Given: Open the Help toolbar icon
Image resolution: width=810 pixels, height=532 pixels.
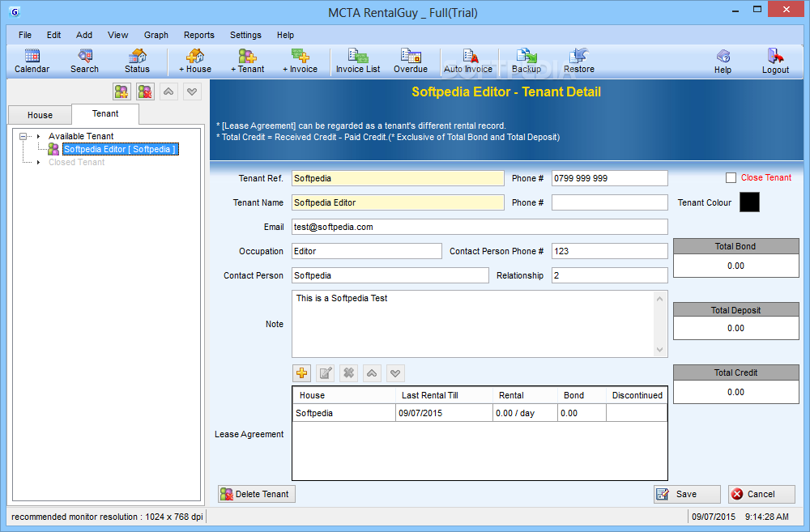Looking at the screenshot, I should click(x=723, y=62).
